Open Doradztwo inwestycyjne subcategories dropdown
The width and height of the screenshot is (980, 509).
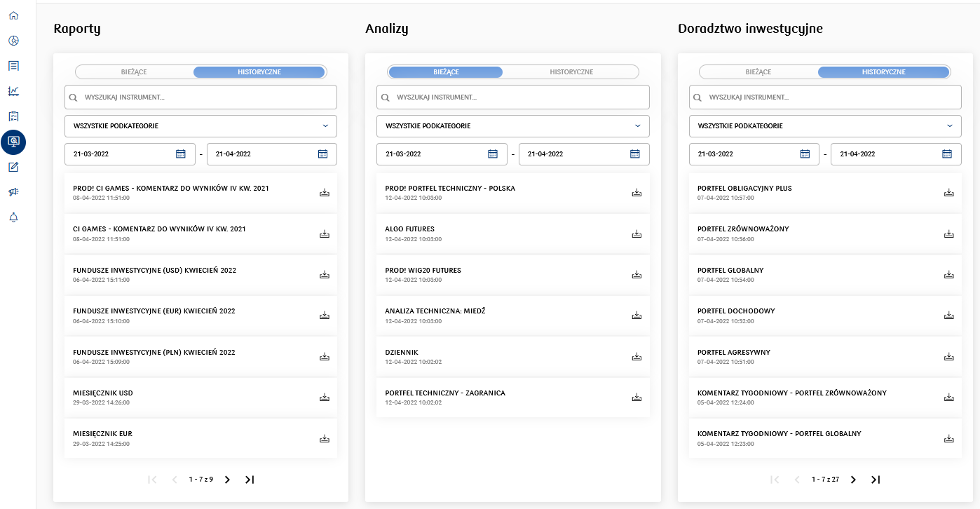[x=824, y=126]
